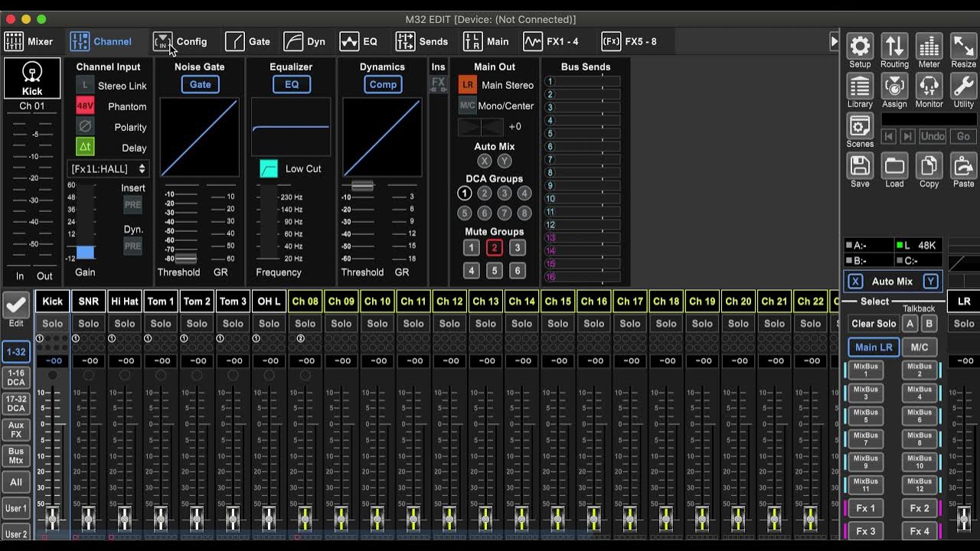Switch to the Mixer tab

29,41
